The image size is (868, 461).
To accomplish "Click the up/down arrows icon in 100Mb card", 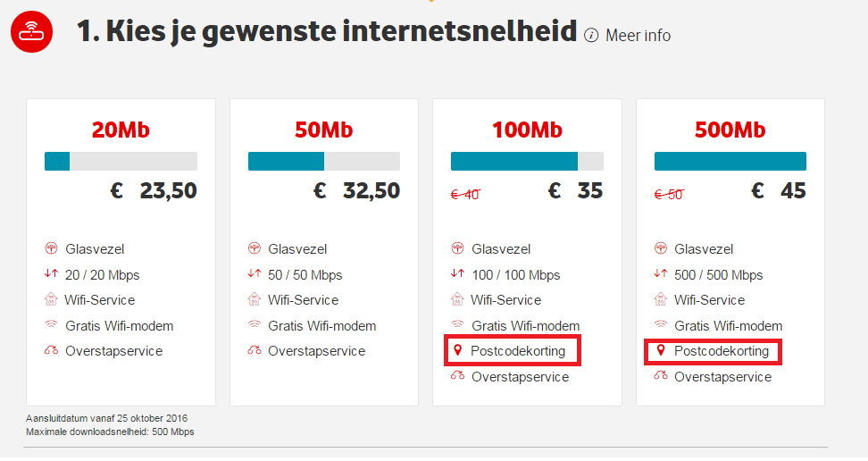I will pos(458,274).
